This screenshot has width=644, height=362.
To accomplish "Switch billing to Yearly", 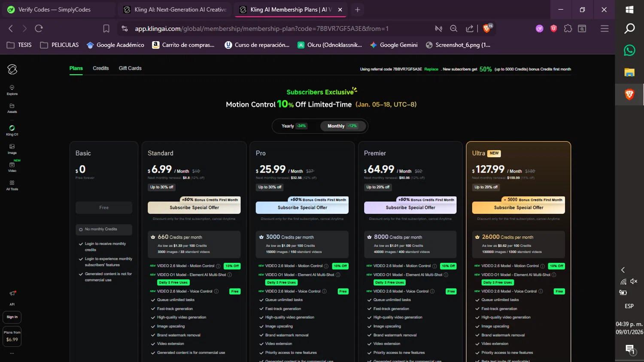I will 294,126.
